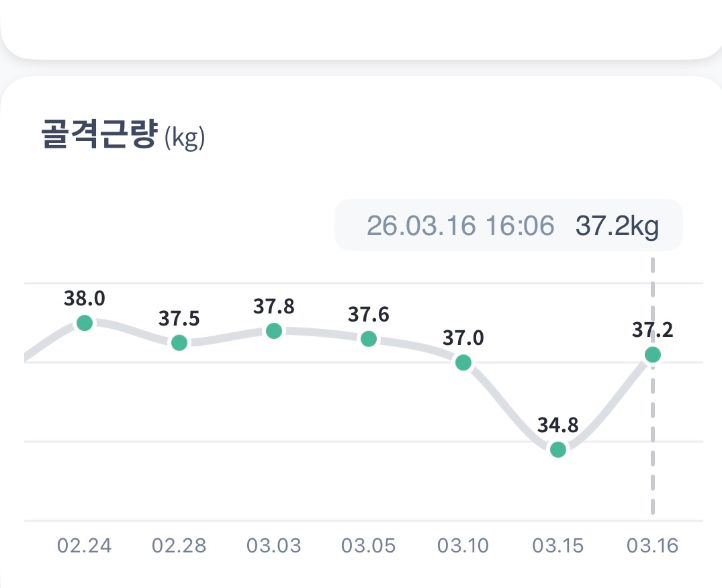The image size is (722, 588).
Task: Click the 02.28 date axis label
Action: [179, 545]
